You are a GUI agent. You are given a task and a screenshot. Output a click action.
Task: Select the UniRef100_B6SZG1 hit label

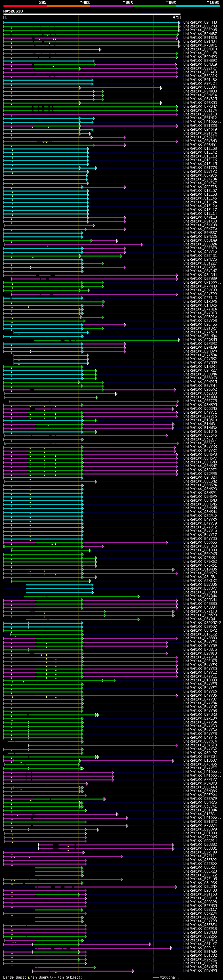pos(200,443)
